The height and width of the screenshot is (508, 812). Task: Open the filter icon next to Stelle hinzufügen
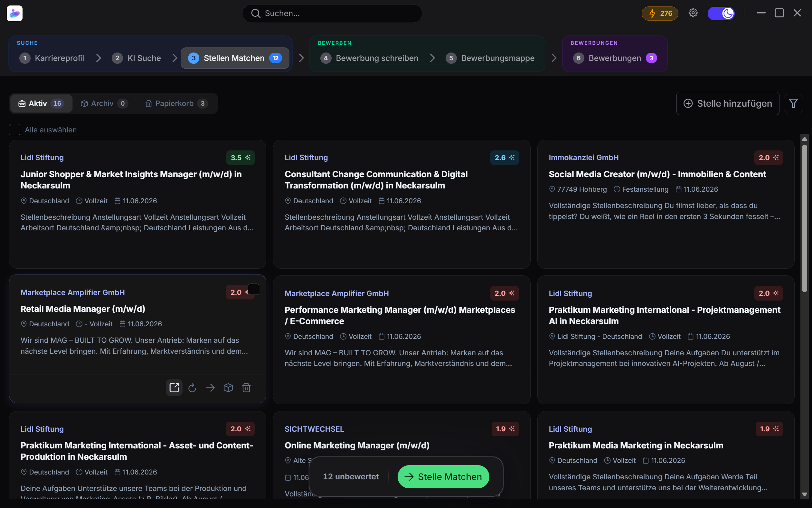794,103
